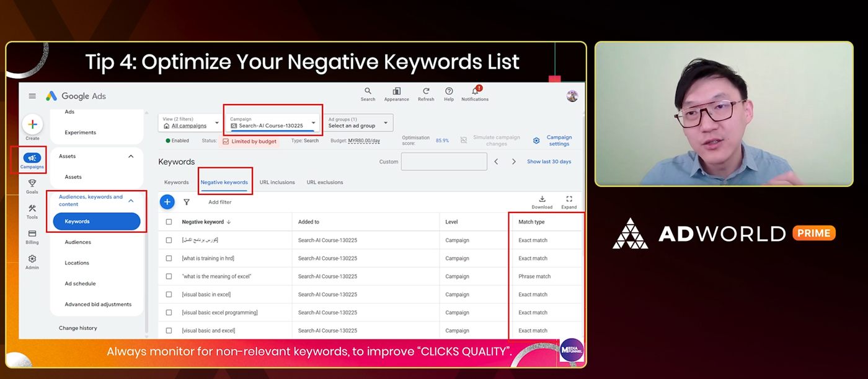Open Change history in navigation

pyautogui.click(x=78, y=328)
